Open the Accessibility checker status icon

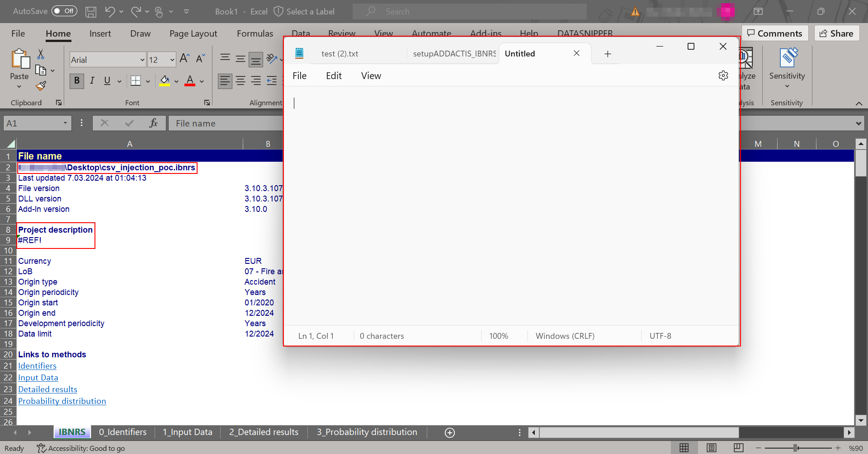80,448
